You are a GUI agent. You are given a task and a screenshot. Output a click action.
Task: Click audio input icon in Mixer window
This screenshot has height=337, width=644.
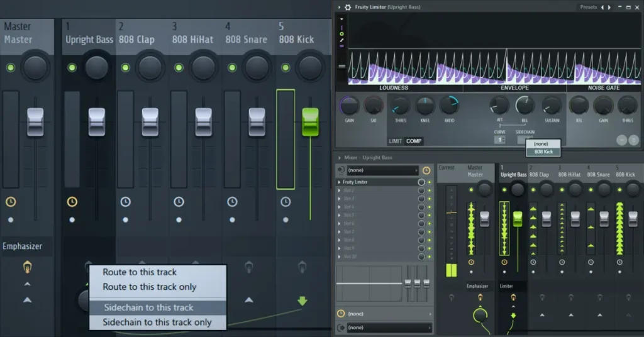(x=340, y=170)
